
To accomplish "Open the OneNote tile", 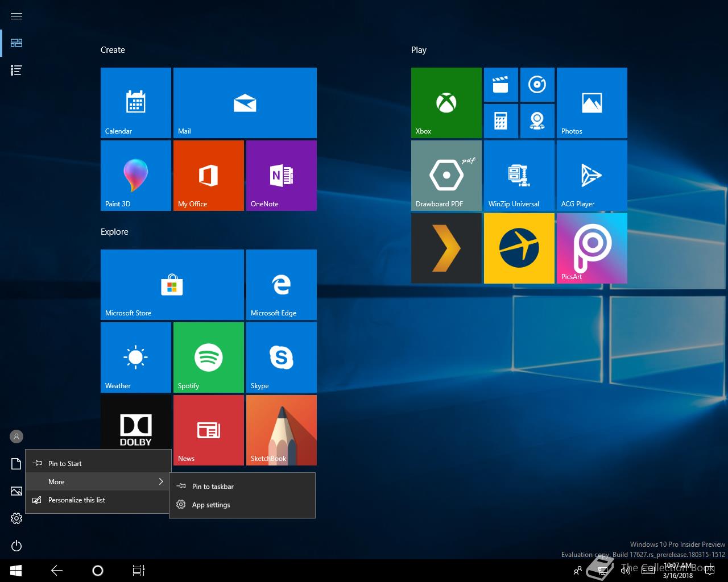I will pyautogui.click(x=282, y=176).
